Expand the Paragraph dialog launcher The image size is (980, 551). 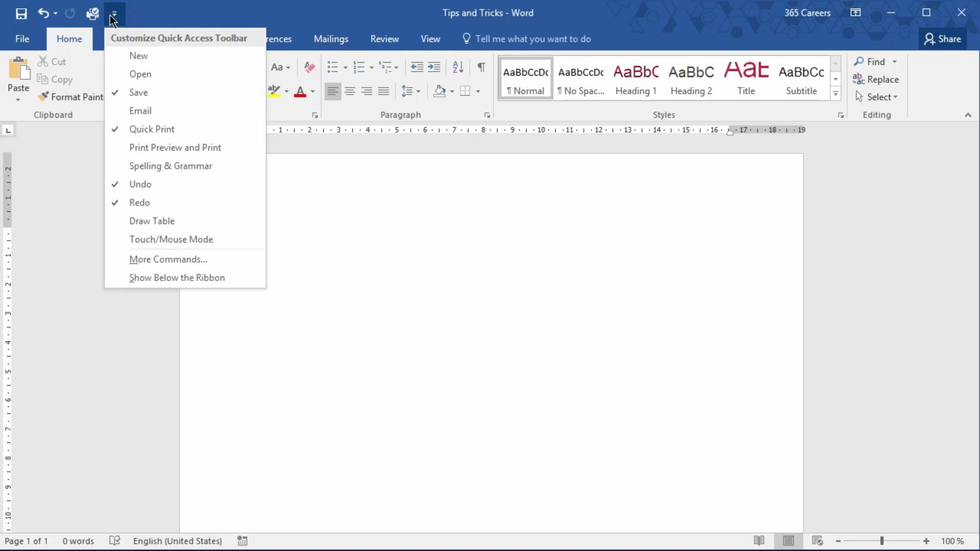[486, 115]
